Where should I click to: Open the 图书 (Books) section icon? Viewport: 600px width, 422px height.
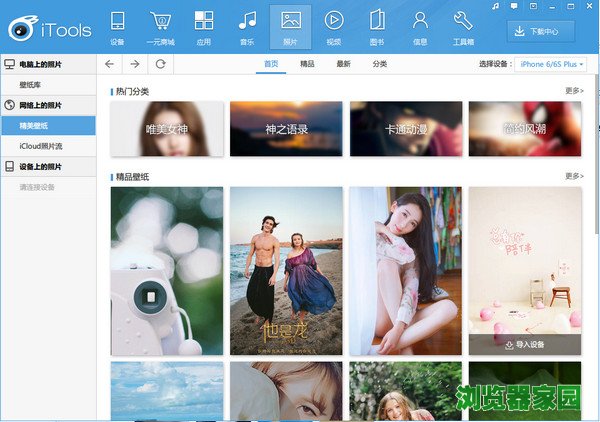376,25
